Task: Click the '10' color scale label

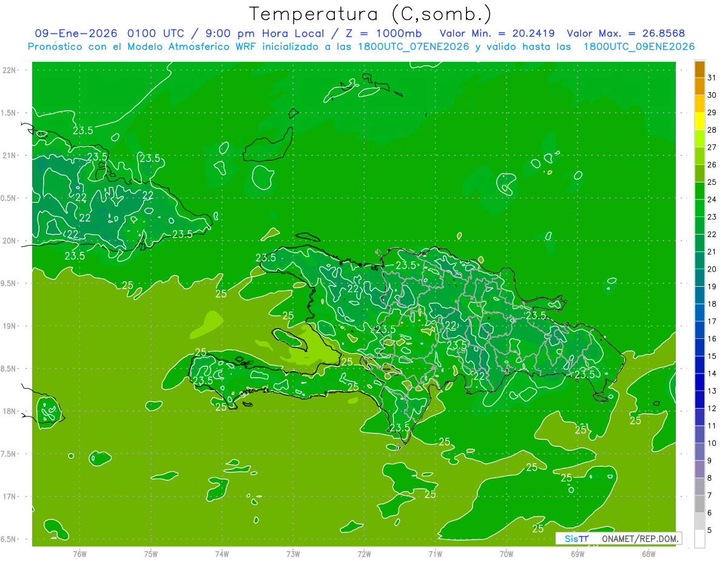Action: 712,443
